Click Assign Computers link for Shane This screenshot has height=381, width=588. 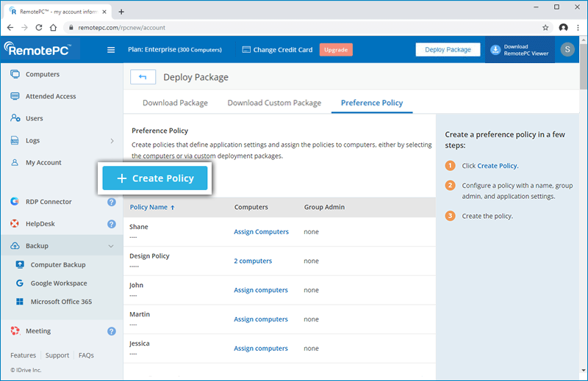(x=261, y=232)
